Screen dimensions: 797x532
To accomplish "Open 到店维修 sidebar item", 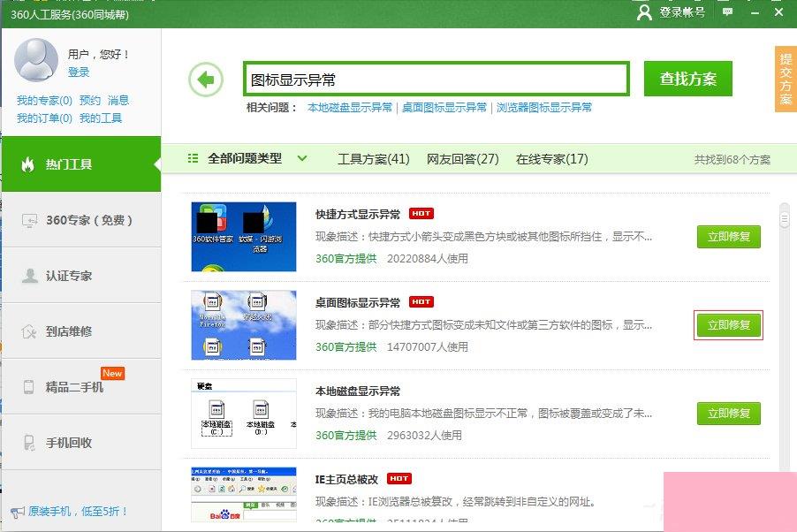I will click(x=81, y=331).
